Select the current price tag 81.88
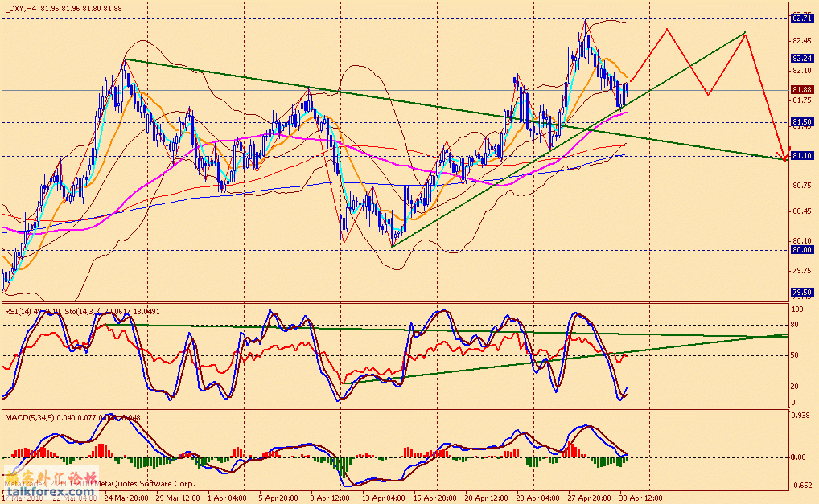Viewport: 819px width, 504px height. point(802,90)
